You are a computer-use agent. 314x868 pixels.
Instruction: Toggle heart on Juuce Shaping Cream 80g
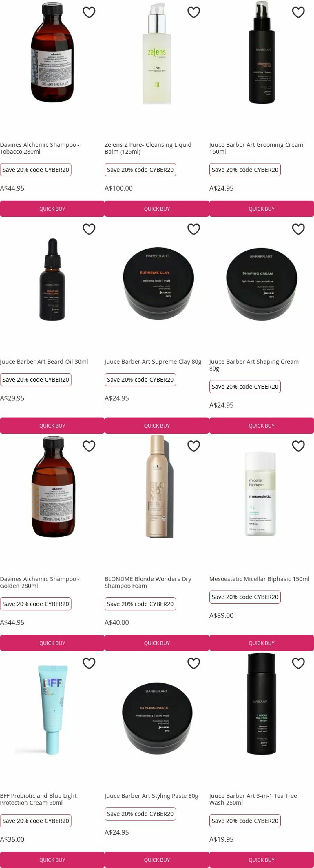pyautogui.click(x=298, y=229)
